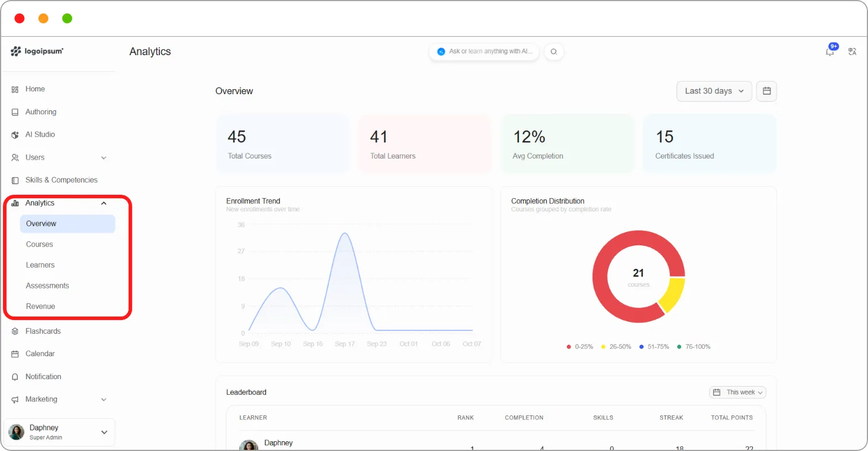Viewport: 868px width, 451px height.
Task: Expand the Users submenu chevron
Action: 103,157
